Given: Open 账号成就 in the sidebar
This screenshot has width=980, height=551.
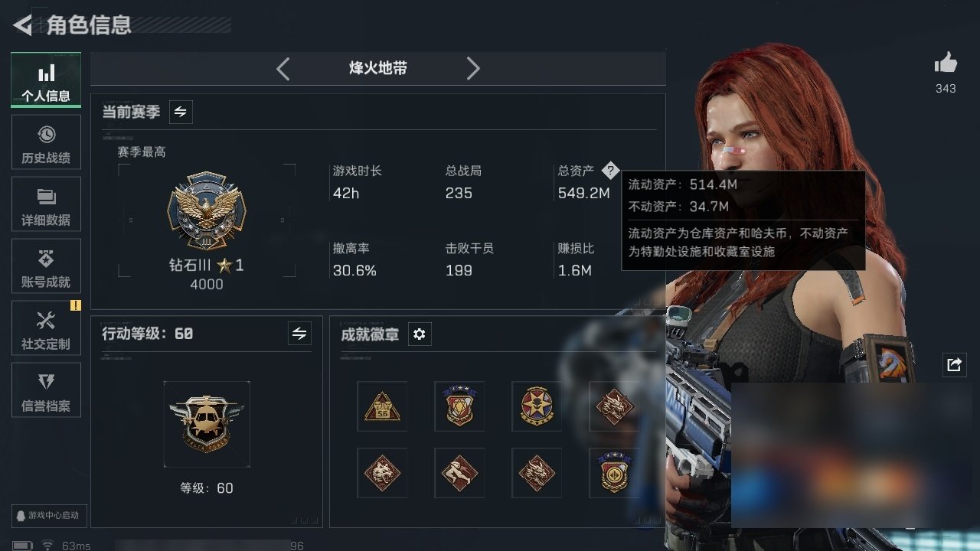Looking at the screenshot, I should coord(46,266).
